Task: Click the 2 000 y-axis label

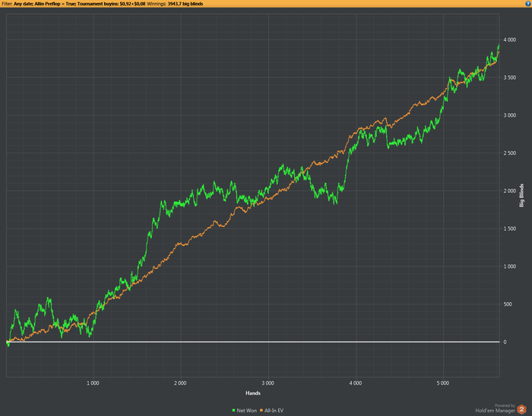Action: pos(510,191)
